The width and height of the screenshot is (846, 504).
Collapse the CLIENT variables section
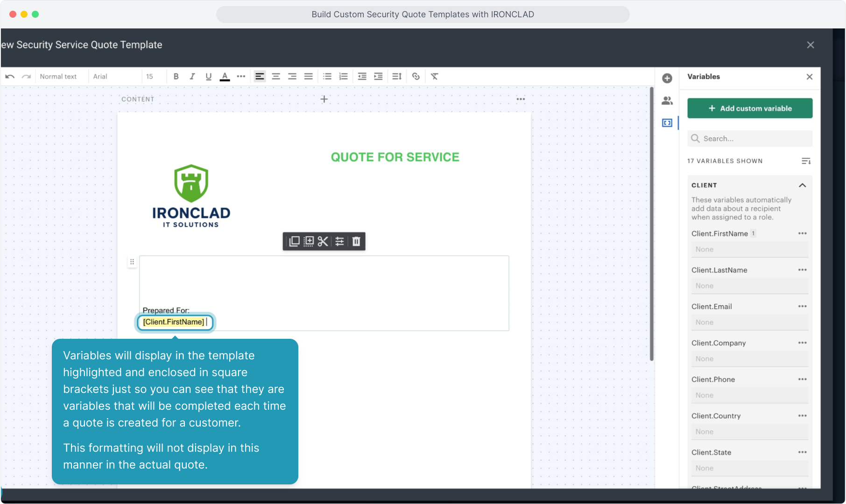coord(802,185)
